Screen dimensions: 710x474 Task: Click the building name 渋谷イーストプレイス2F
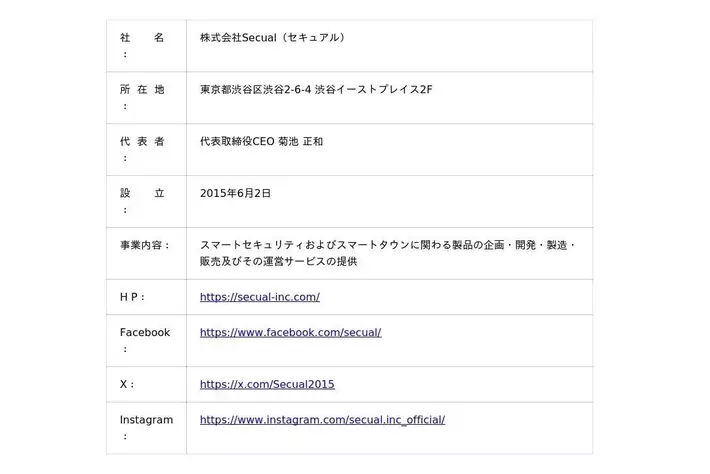point(373,90)
